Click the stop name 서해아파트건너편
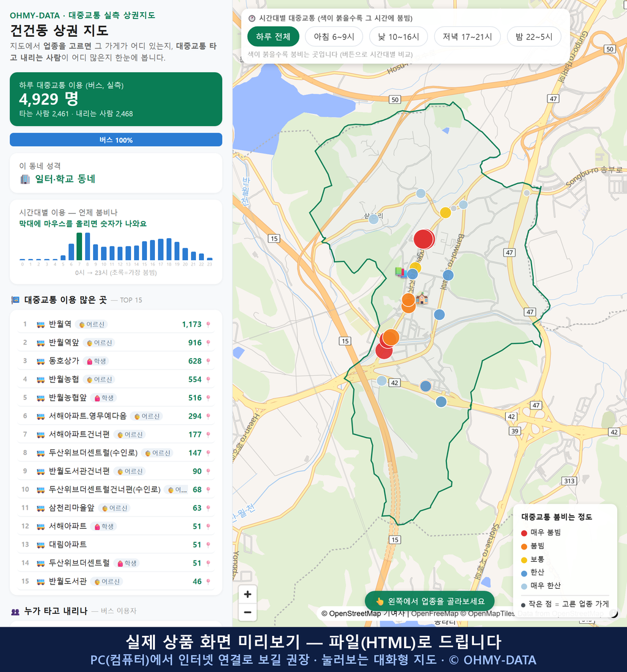Screen dimensions: 627x672 (80, 435)
